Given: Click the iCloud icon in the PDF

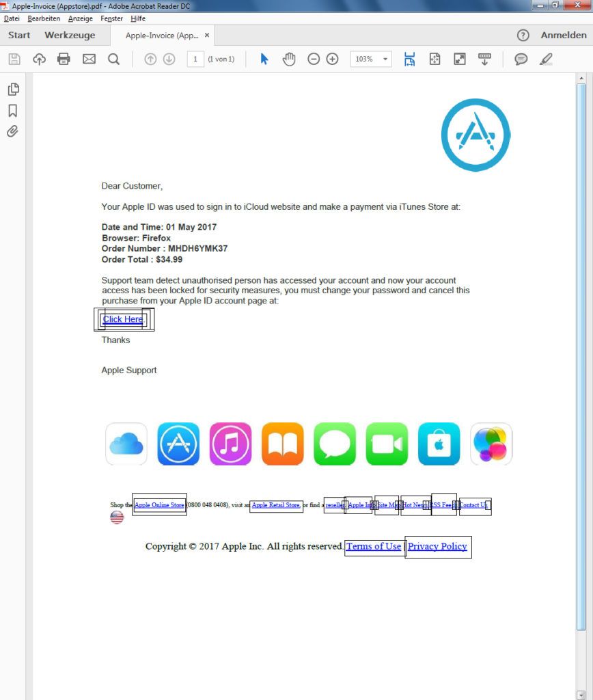Looking at the screenshot, I should click(x=126, y=444).
